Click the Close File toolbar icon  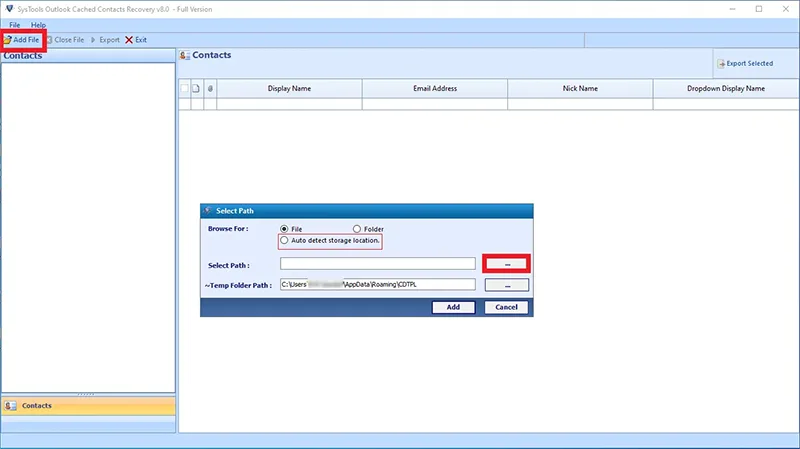click(x=50, y=39)
